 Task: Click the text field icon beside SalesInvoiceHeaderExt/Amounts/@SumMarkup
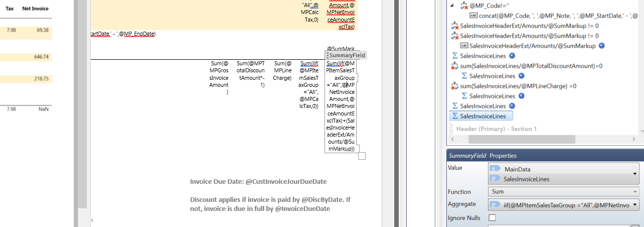[464, 46]
